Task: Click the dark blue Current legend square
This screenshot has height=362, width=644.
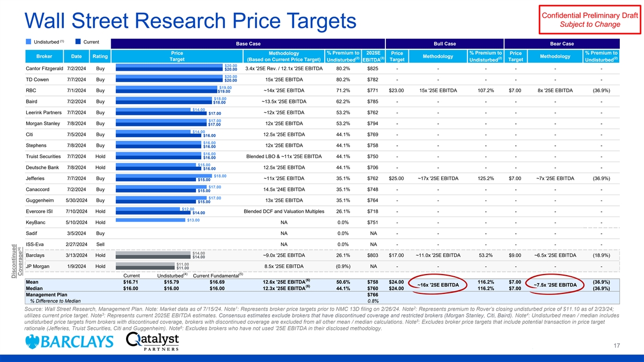Action: click(x=79, y=42)
